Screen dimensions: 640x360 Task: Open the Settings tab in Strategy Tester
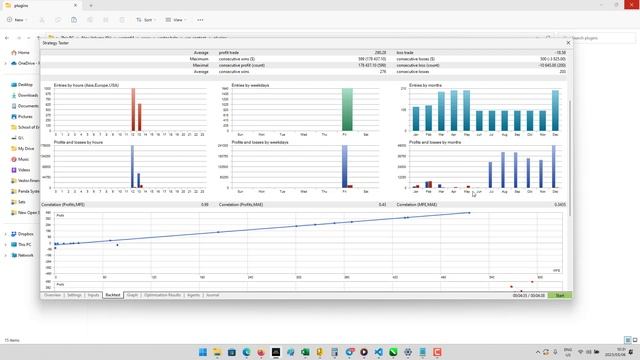click(x=74, y=295)
